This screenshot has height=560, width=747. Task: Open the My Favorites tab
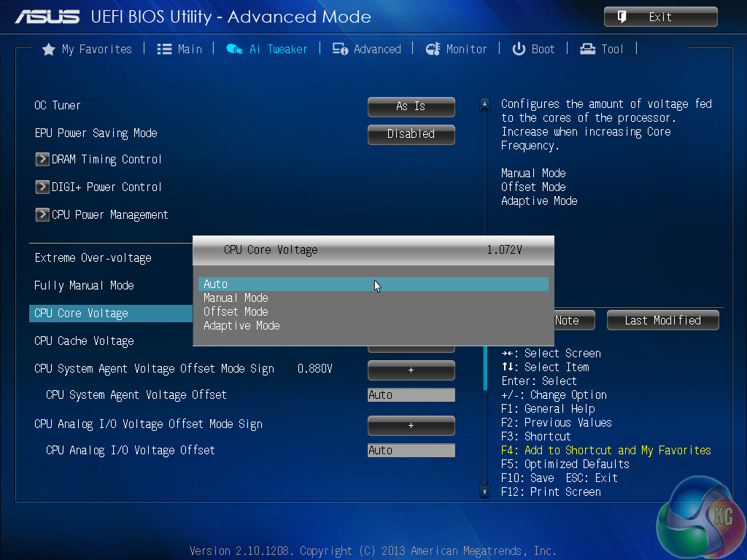pos(87,49)
